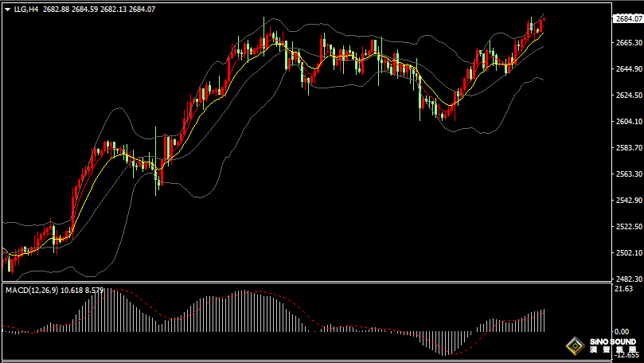644x363 pixels.
Task: Click the 2482.30 price axis label
Action: [628, 279]
